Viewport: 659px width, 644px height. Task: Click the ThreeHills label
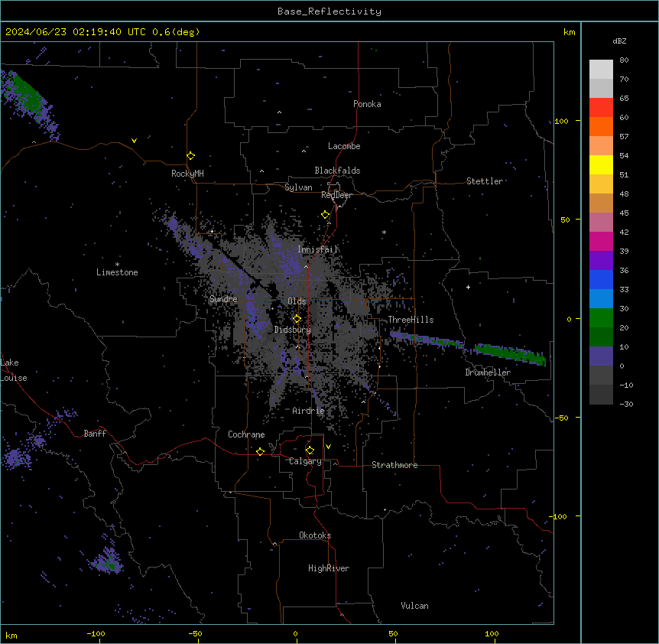click(411, 320)
